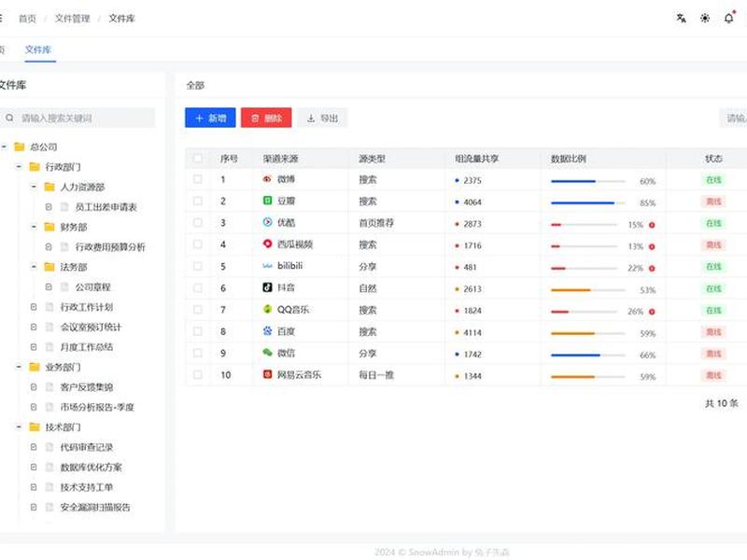
Task: Go to 首页 in the breadcrumb
Action: (27, 18)
